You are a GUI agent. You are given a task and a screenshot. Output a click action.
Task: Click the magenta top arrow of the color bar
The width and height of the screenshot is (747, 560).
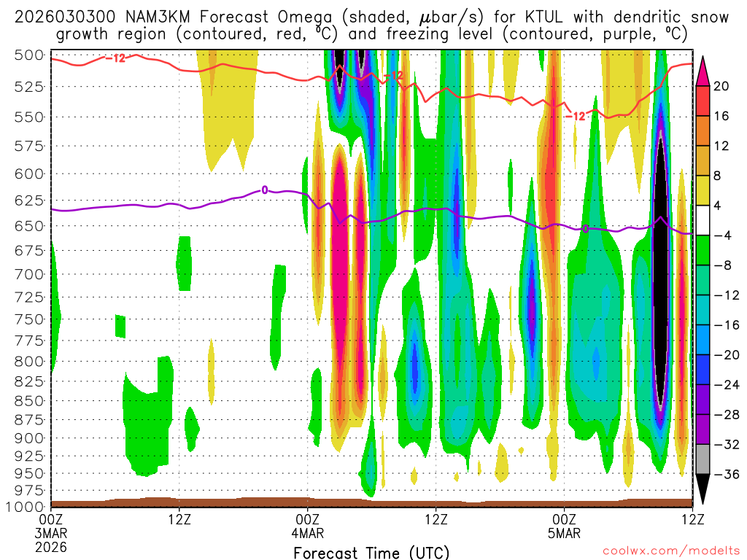tap(703, 70)
